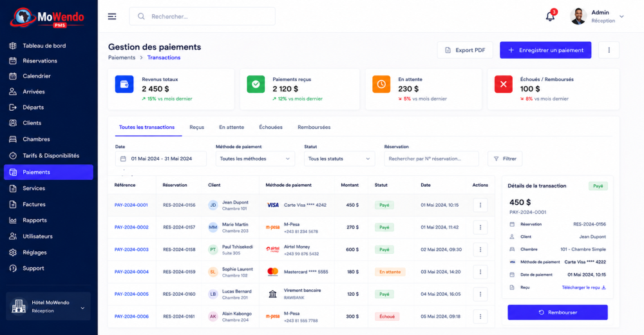Click the bank icon for Virement bancaire

point(272,294)
